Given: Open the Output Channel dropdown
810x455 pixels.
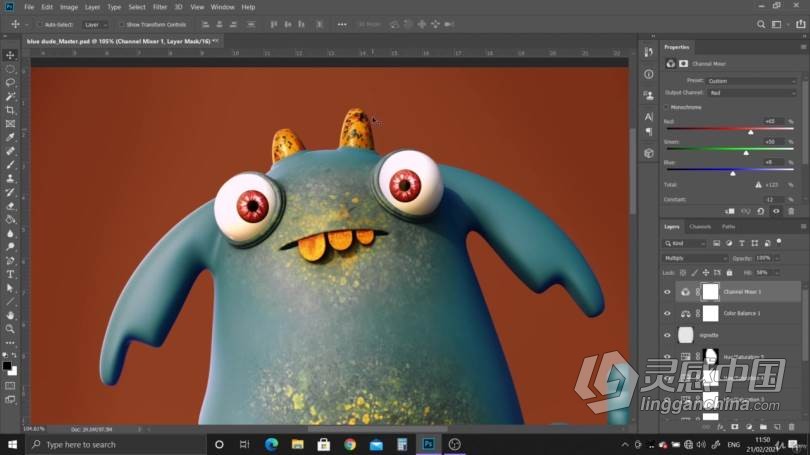Looking at the screenshot, I should pos(753,93).
